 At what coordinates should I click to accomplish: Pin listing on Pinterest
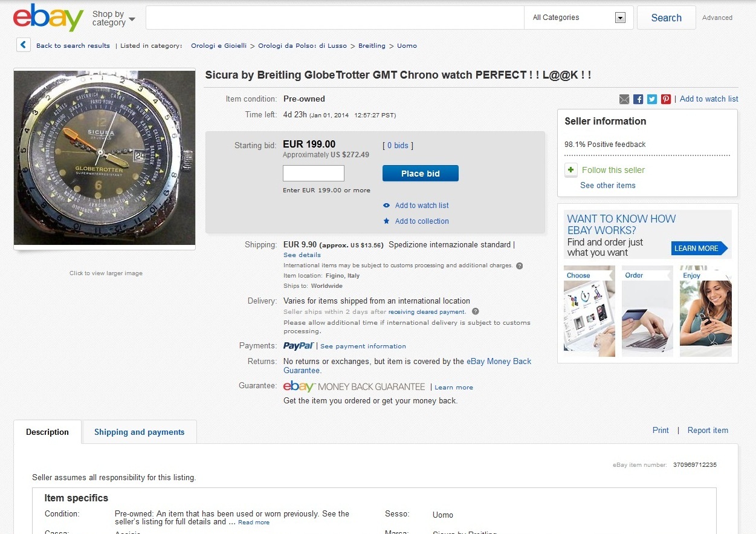(x=666, y=99)
